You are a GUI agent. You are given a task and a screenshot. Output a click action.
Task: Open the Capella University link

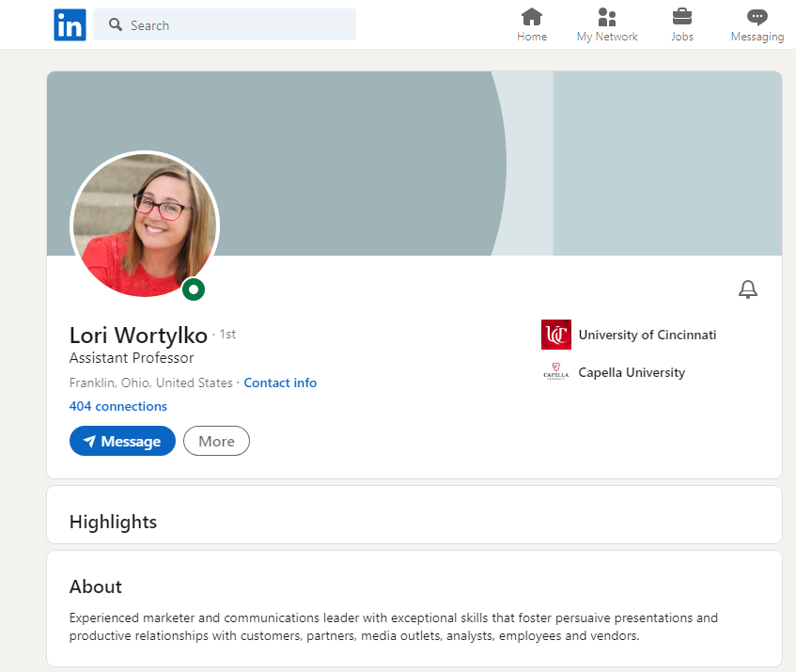point(632,372)
